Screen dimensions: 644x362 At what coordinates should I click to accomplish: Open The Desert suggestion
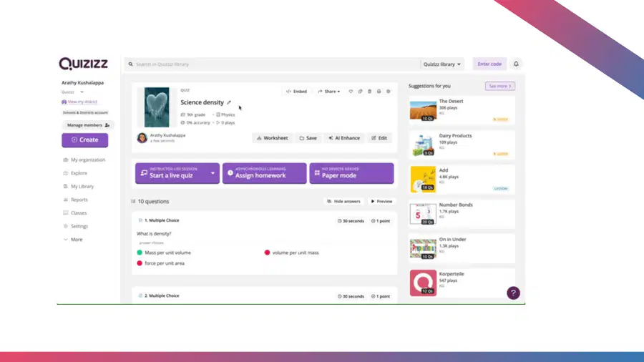tap(462, 110)
